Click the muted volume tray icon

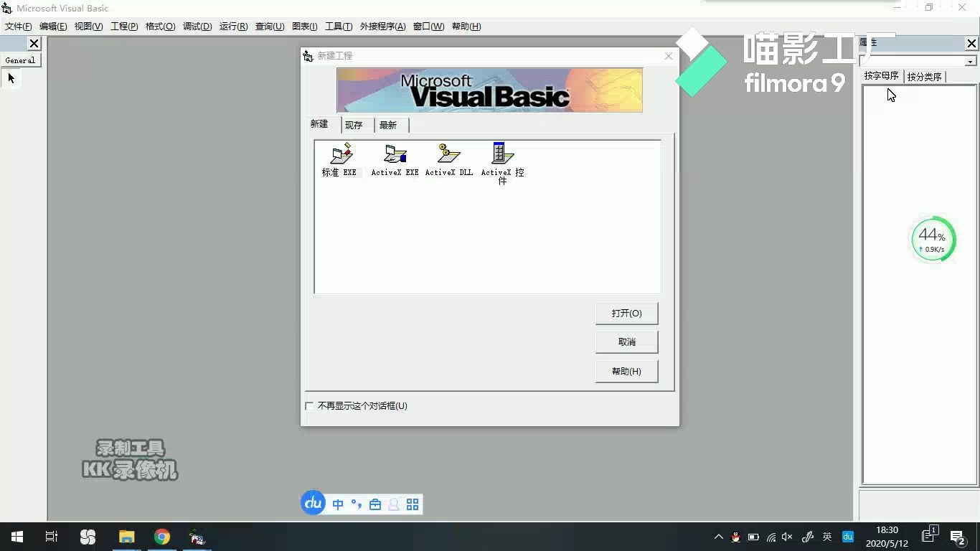[x=788, y=537]
